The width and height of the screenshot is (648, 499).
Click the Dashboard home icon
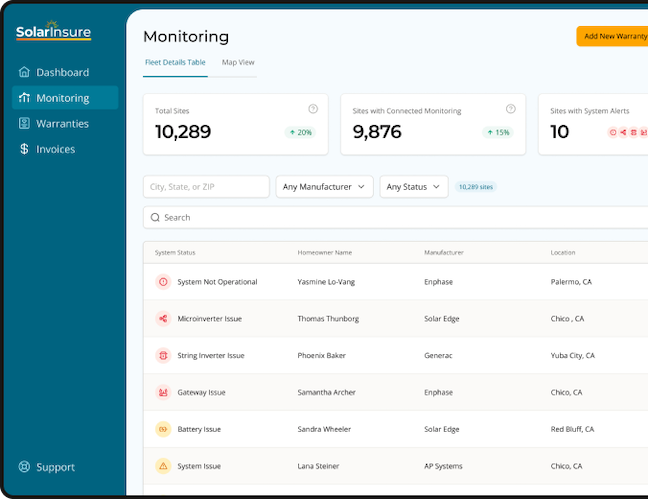coord(24,72)
